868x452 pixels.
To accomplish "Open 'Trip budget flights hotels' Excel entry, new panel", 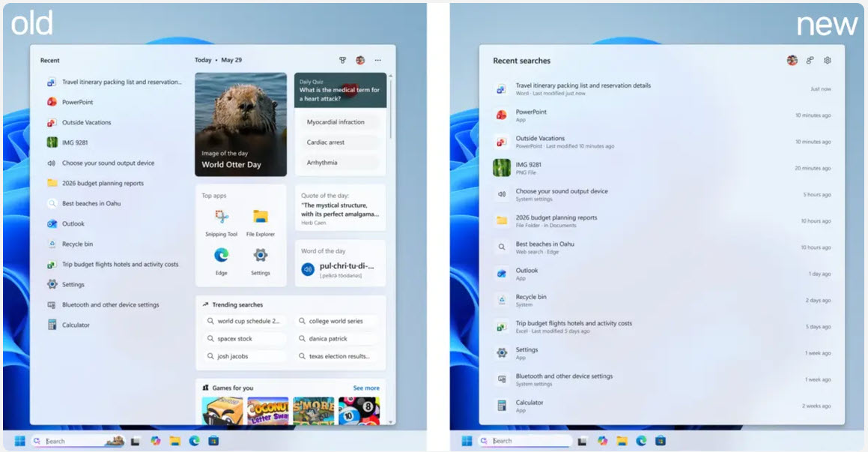I will [662, 327].
